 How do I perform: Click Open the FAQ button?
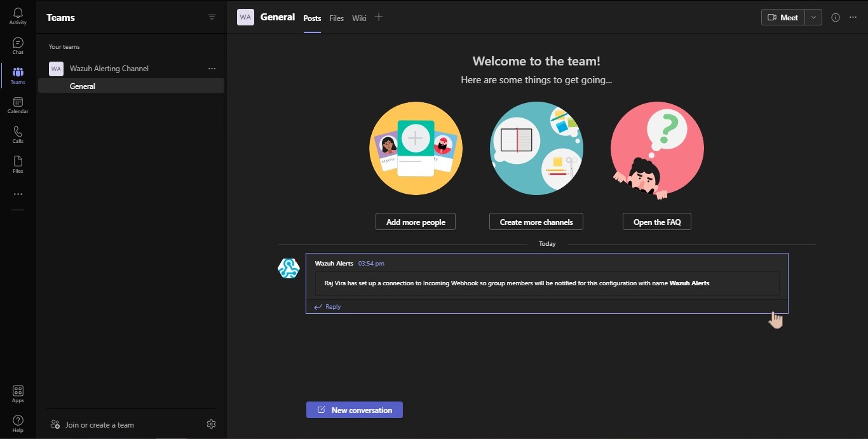(657, 222)
